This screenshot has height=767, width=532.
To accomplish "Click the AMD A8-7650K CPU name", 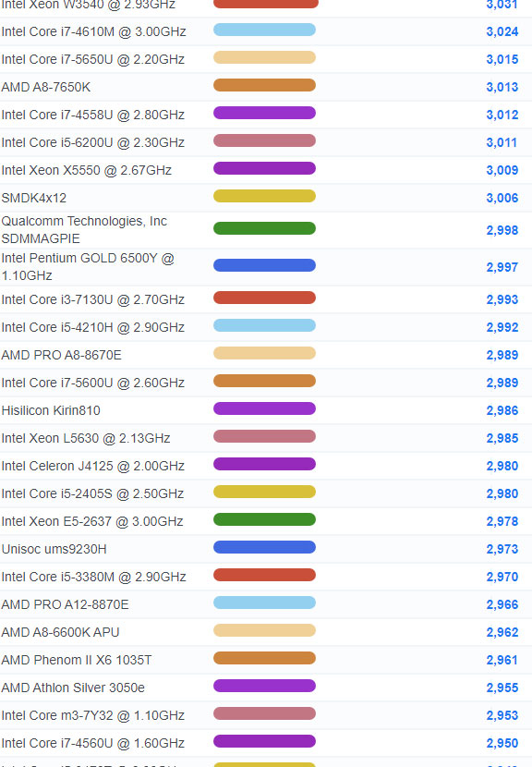I will pos(46,87).
